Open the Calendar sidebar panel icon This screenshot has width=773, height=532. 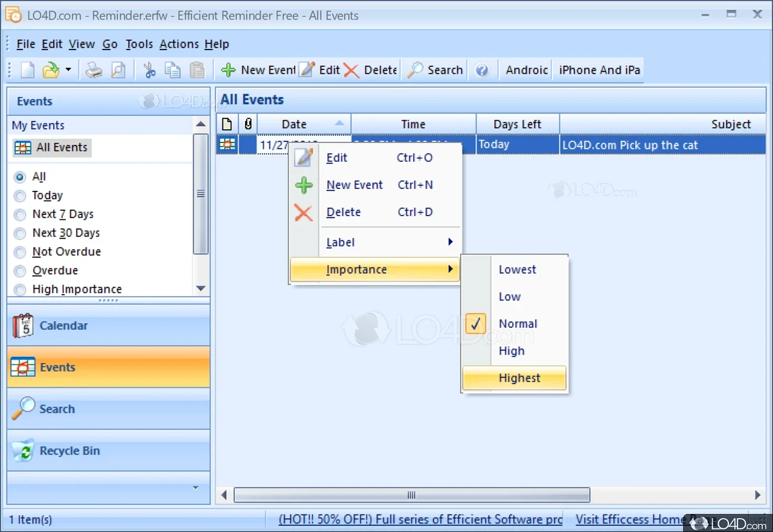pyautogui.click(x=23, y=325)
